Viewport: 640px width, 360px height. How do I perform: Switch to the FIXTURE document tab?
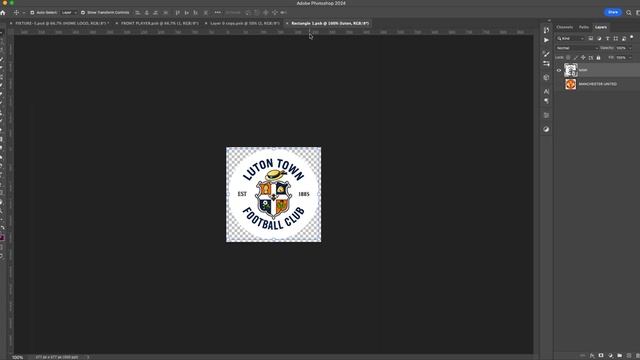(x=61, y=24)
